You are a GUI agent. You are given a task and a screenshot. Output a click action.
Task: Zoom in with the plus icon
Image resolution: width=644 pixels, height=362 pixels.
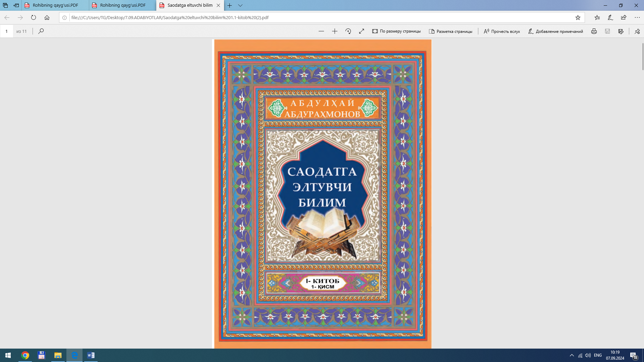[x=334, y=31]
